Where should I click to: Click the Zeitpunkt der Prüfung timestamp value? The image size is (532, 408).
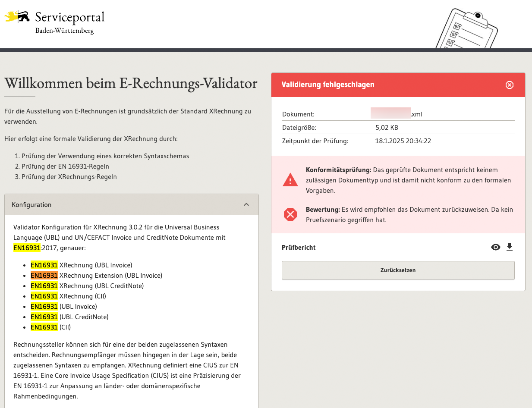pos(403,141)
